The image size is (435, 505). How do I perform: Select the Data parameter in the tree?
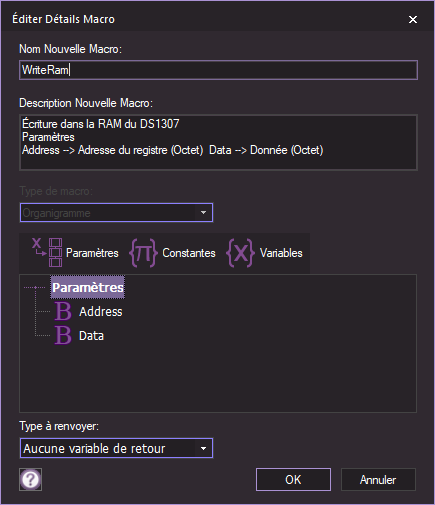[91, 336]
